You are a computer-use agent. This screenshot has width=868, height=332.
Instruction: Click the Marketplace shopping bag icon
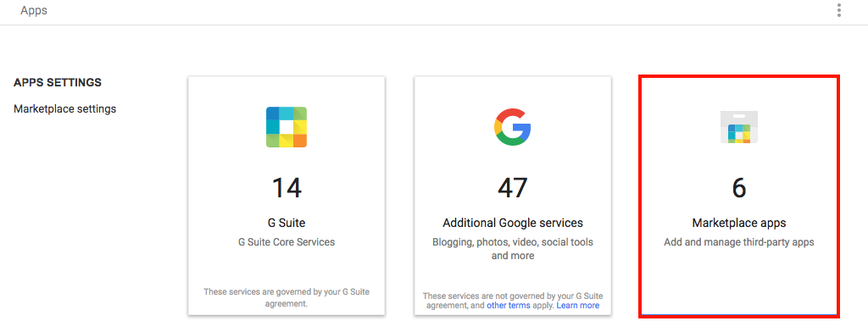coord(739,127)
